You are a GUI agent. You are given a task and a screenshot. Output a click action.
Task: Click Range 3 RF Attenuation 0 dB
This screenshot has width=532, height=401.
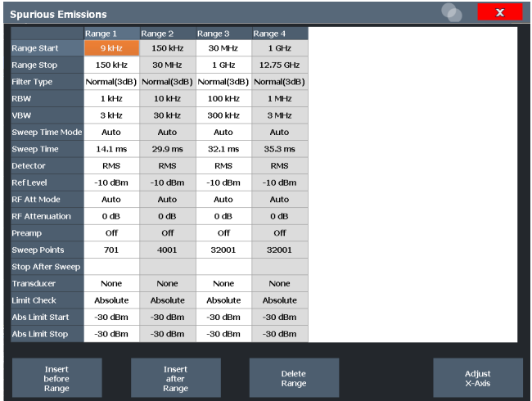coord(223,216)
